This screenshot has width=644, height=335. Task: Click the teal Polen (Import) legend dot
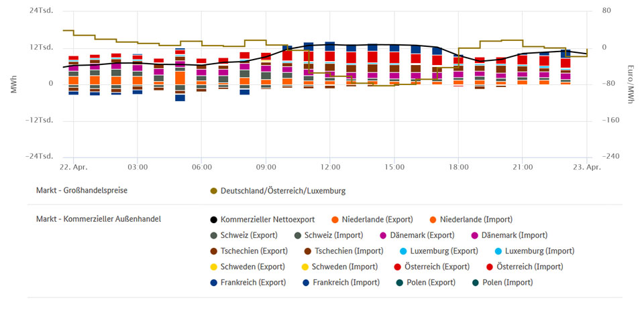coord(476,283)
